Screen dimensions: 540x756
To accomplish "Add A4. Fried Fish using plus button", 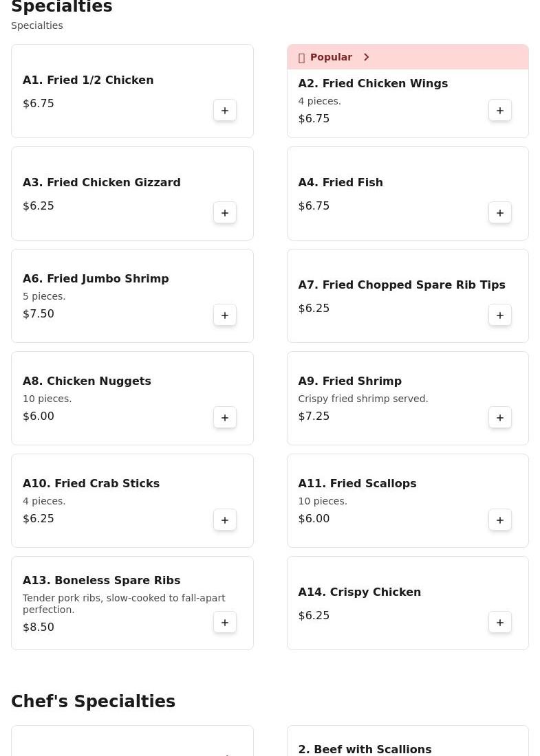I will [500, 212].
